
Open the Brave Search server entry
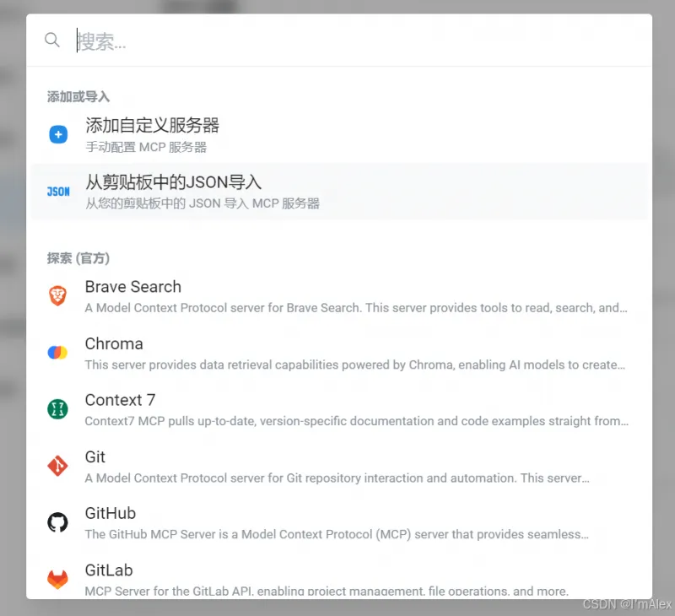click(x=133, y=287)
